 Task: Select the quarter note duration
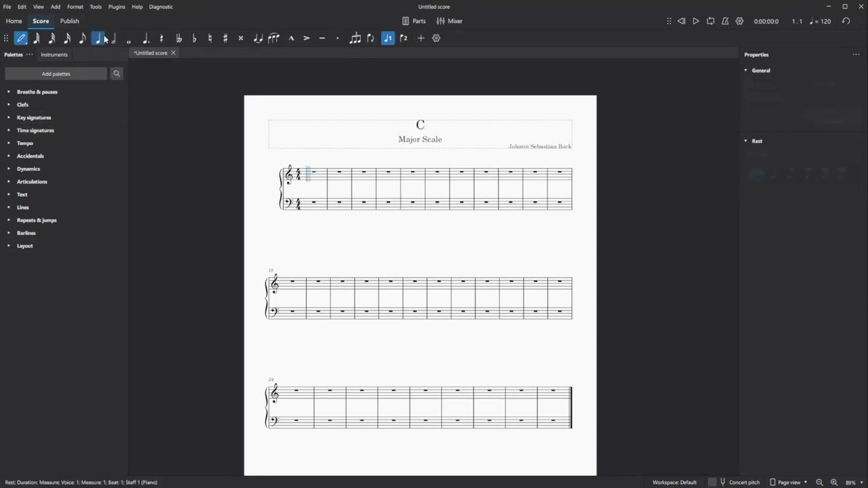point(98,39)
